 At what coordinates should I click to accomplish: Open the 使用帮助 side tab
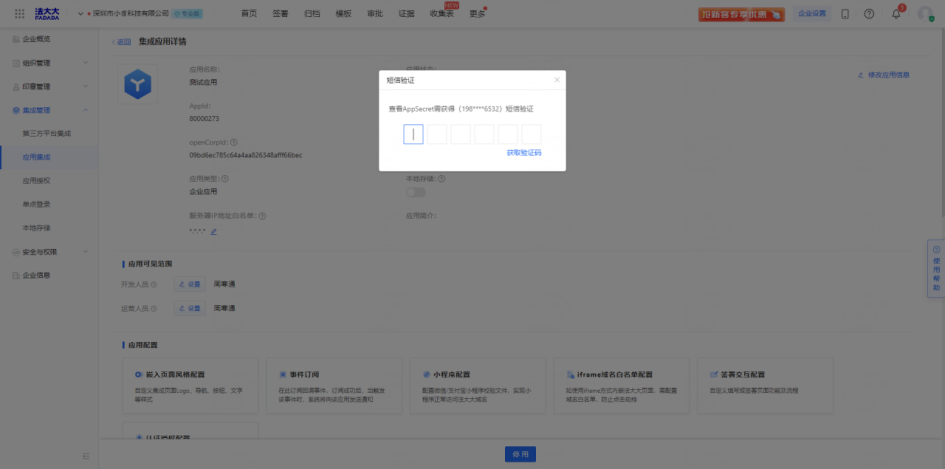(936, 268)
